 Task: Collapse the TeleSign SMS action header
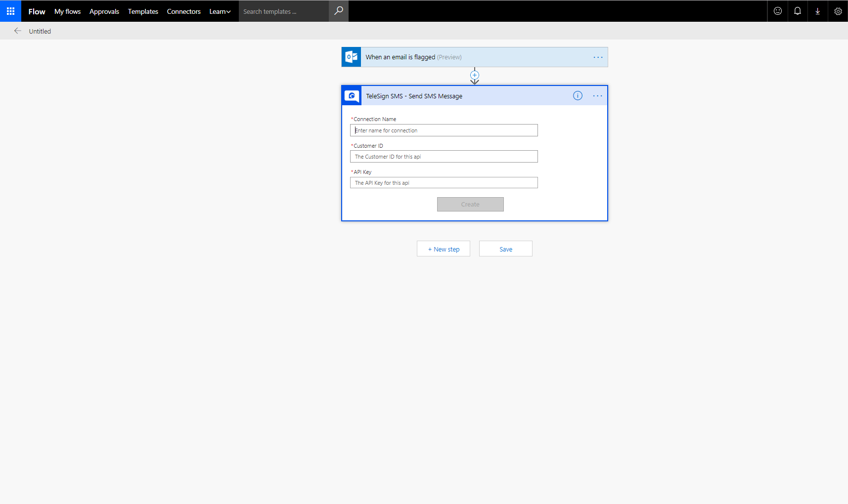(x=475, y=95)
